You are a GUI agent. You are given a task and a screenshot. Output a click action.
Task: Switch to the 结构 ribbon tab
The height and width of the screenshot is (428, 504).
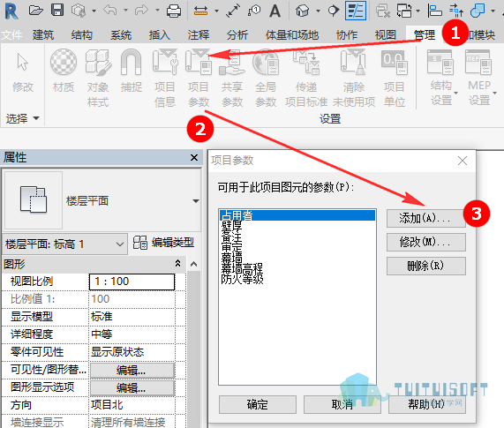81,34
